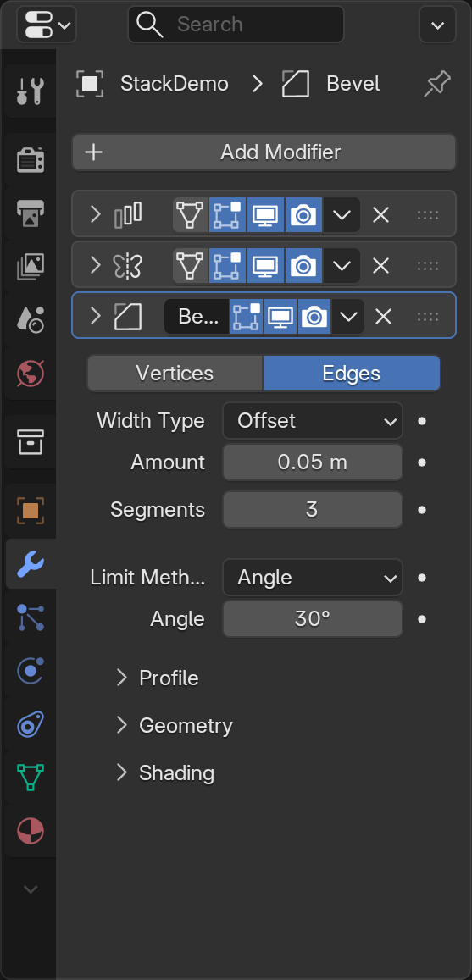Click the Amount 0.05 m field
This screenshot has width=472, height=980.
pyautogui.click(x=313, y=462)
